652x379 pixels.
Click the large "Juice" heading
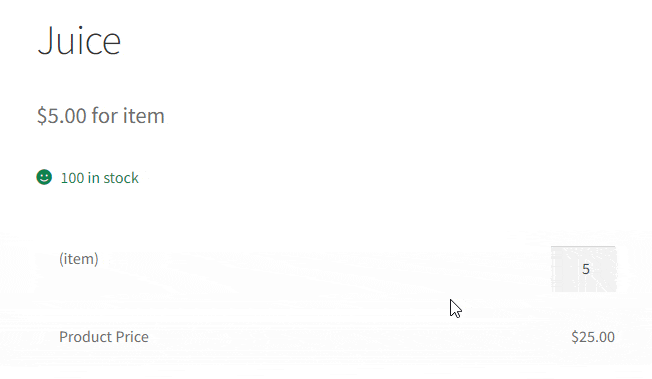(x=79, y=41)
